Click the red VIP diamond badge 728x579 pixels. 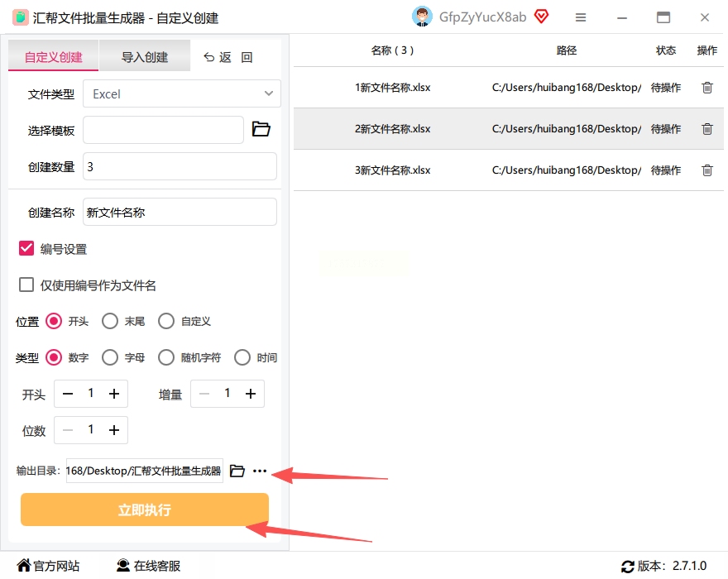541,17
